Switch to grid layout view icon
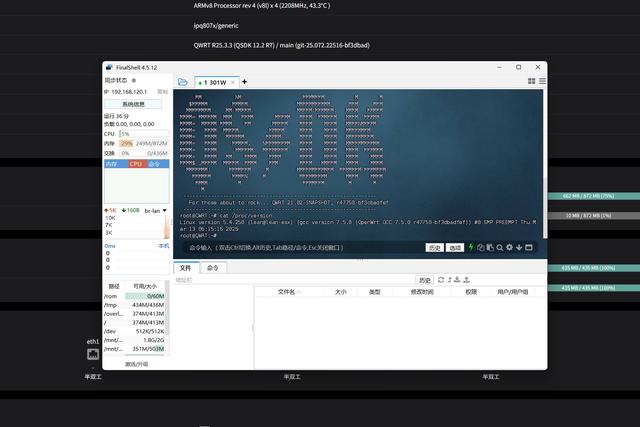This screenshot has height=427, width=640. (x=531, y=81)
